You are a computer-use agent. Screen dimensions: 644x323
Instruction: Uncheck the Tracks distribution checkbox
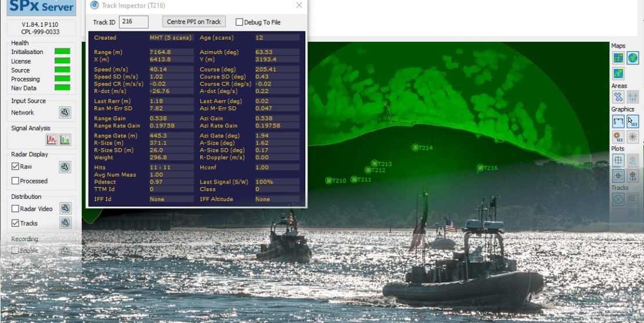pyautogui.click(x=16, y=223)
